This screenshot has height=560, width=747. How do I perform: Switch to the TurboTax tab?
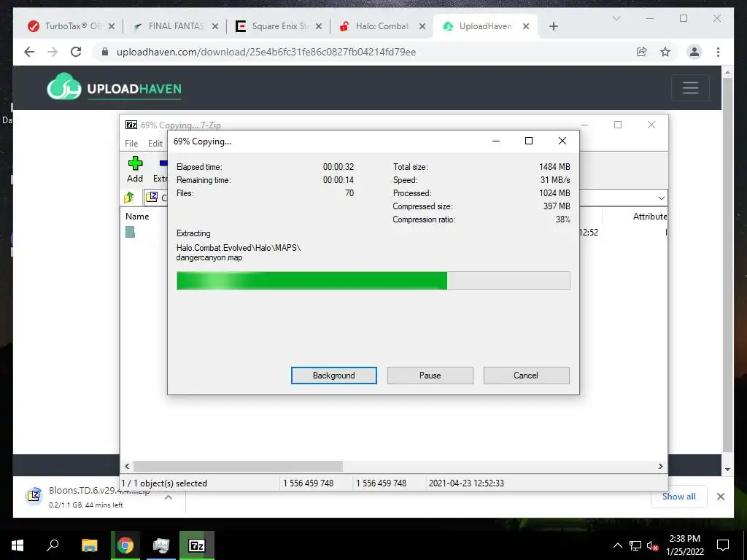tap(71, 26)
